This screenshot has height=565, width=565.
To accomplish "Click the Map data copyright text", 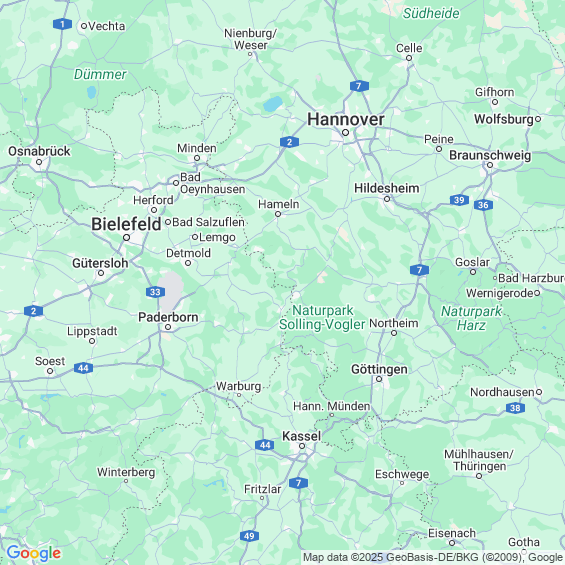I will [x=433, y=558].
